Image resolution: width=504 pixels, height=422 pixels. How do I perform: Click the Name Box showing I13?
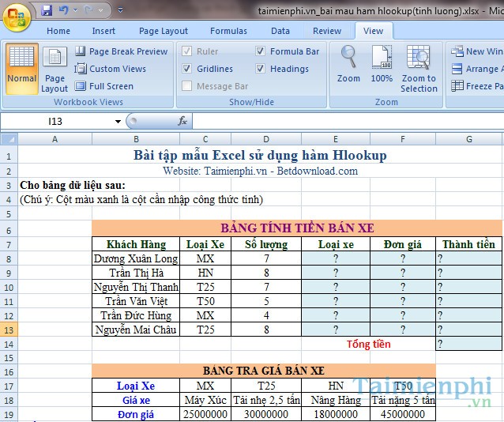click(56, 121)
